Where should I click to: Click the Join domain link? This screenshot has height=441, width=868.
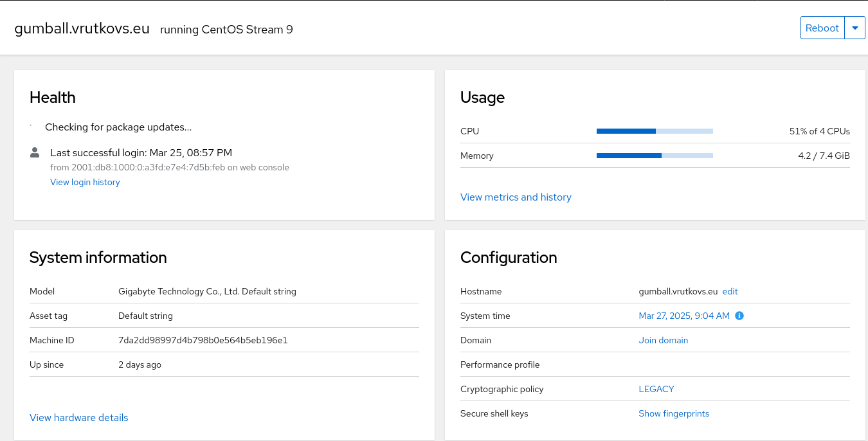pos(663,340)
